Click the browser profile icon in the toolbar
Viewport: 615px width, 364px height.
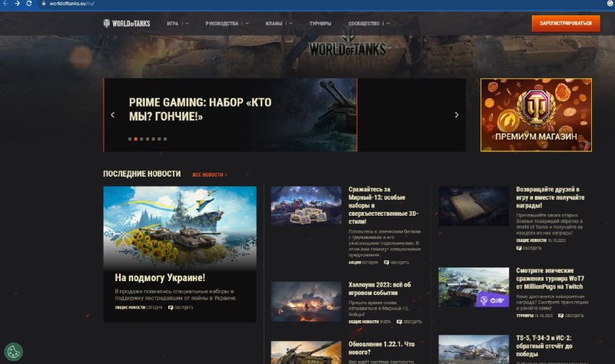click(x=610, y=3)
